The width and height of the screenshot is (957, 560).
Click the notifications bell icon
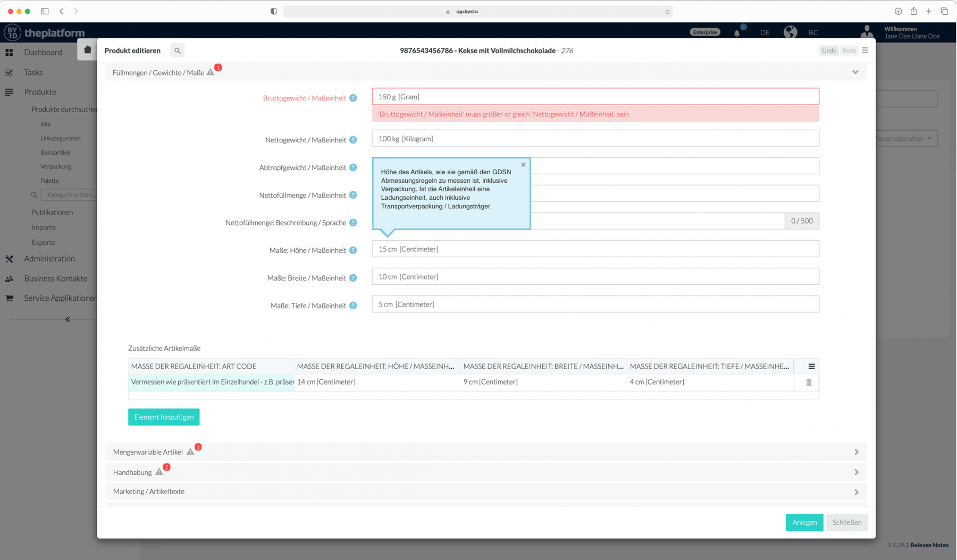click(x=738, y=32)
